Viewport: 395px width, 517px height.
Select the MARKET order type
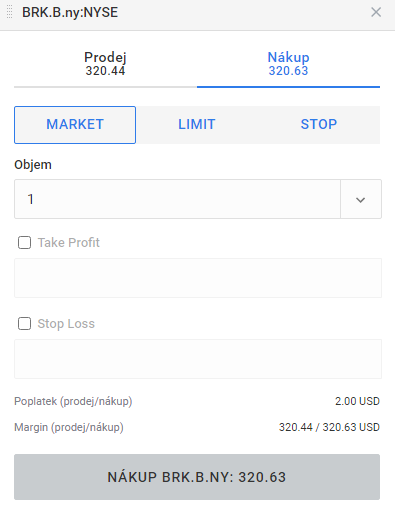coord(75,125)
